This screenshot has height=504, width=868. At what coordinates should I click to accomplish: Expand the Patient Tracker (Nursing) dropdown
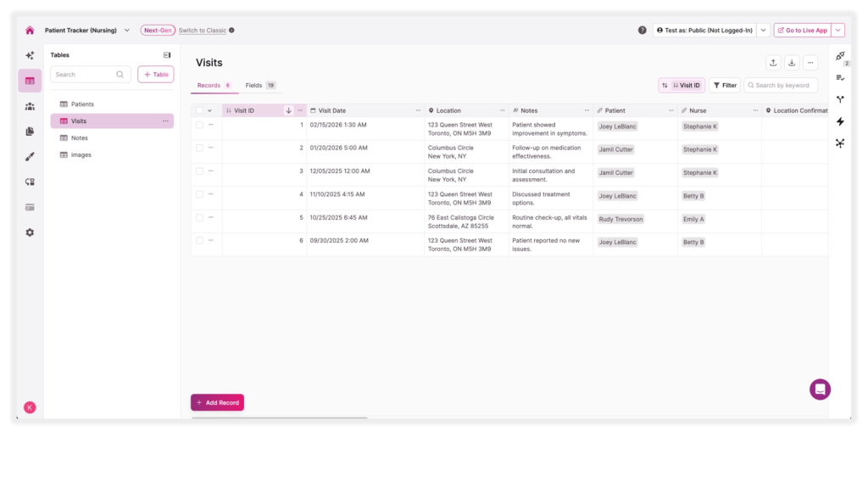click(125, 29)
